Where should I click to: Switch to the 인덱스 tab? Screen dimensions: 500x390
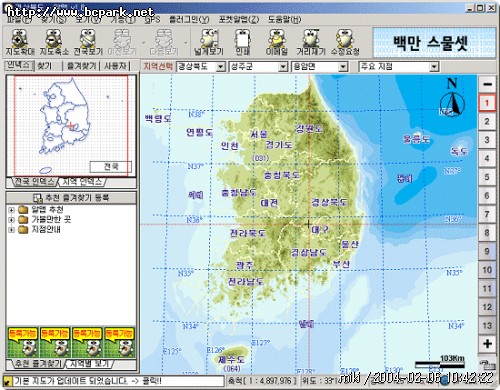(19, 66)
